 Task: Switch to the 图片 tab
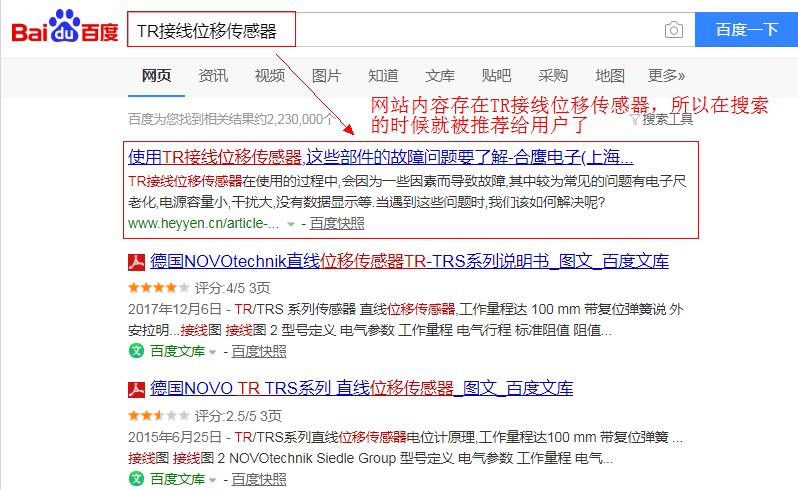point(326,76)
